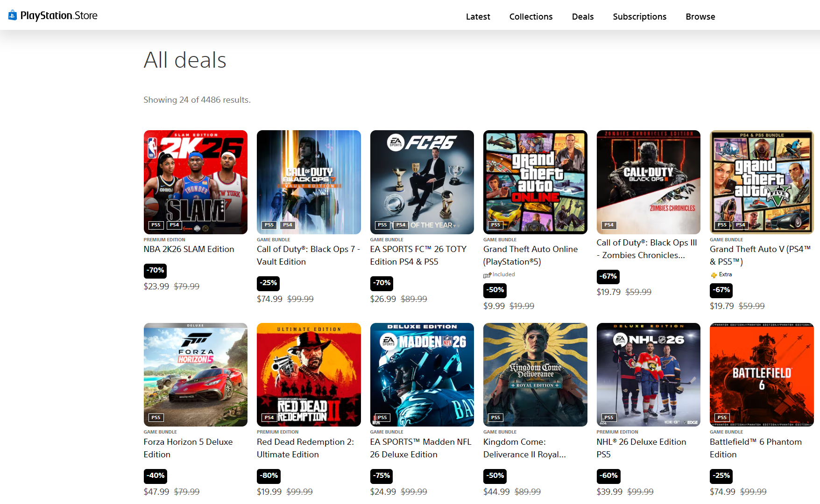The height and width of the screenshot is (504, 820).
Task: Open Red Dead Redemption II cover image
Action: coord(309,374)
